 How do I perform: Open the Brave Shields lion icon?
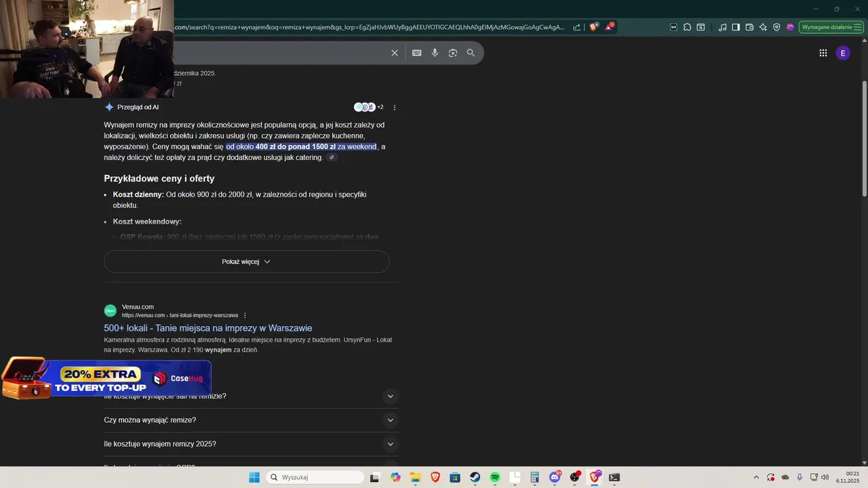coord(593,27)
